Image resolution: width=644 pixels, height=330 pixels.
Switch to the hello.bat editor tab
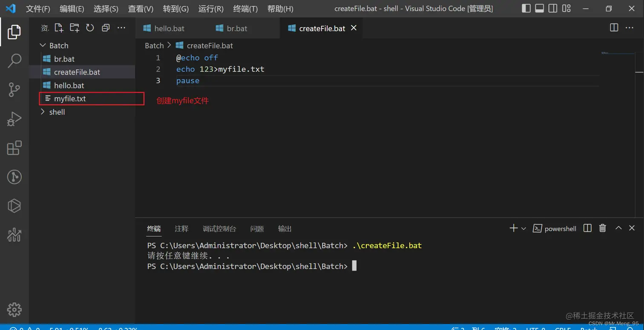click(x=172, y=28)
